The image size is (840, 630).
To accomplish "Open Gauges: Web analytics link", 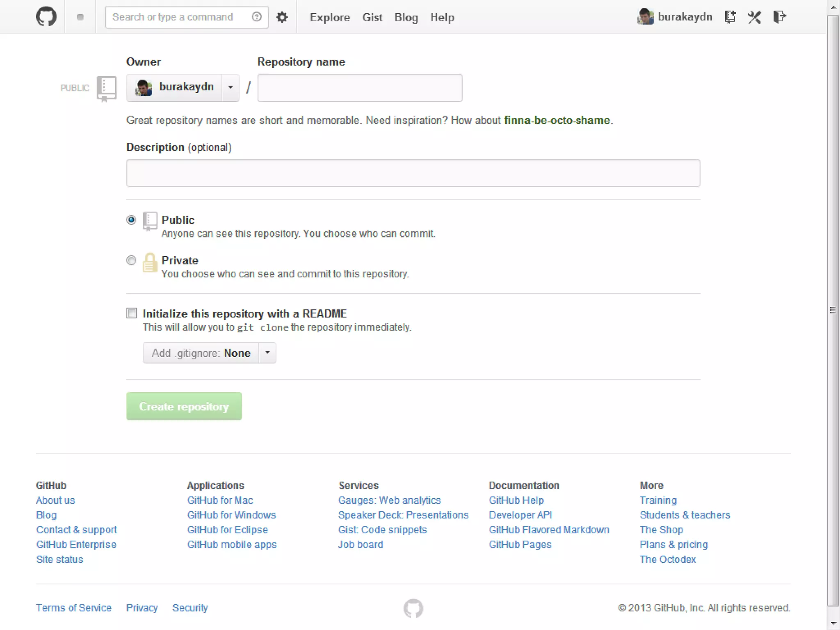I will point(389,500).
